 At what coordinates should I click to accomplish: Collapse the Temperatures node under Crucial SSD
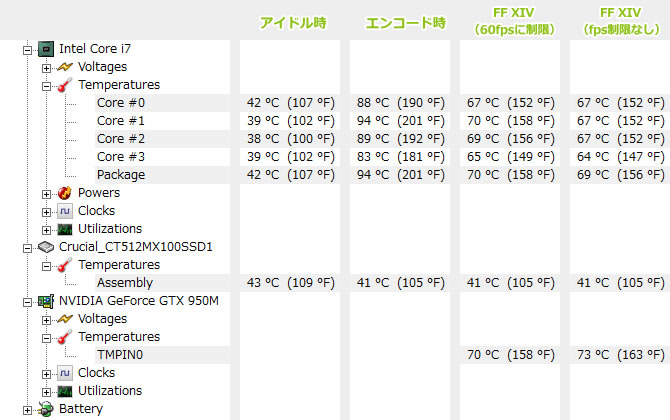coord(46,267)
